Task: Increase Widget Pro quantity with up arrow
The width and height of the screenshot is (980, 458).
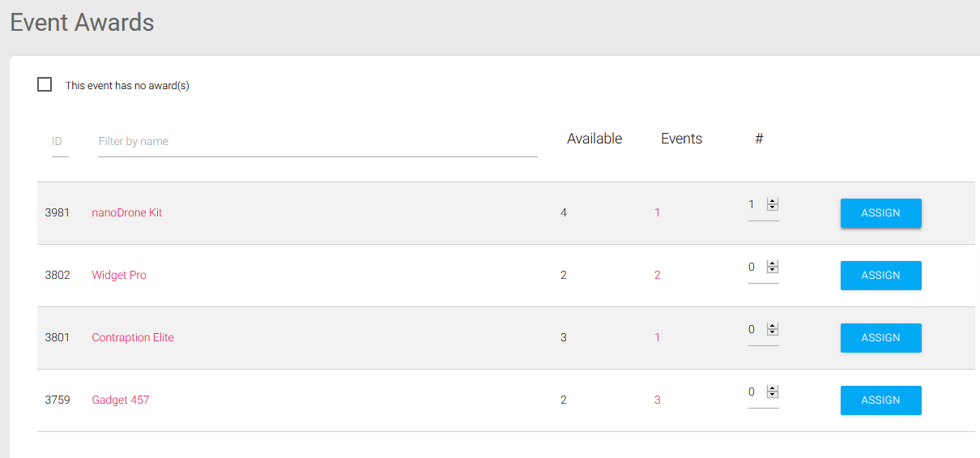Action: click(x=773, y=263)
